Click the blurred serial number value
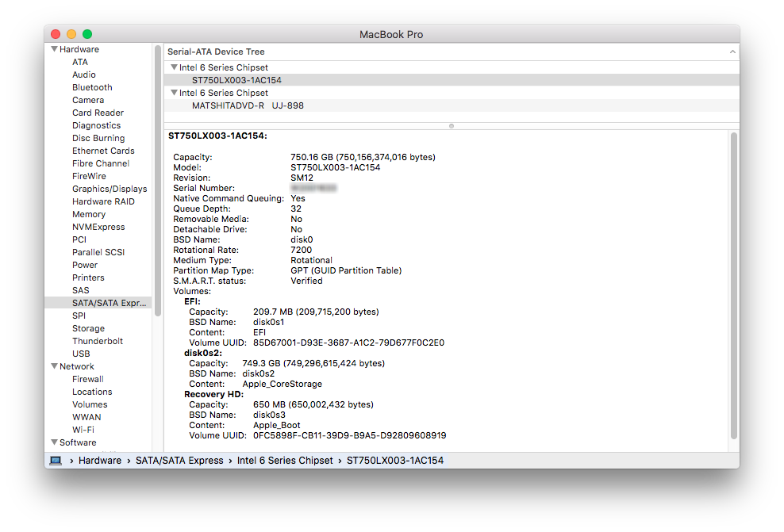Screen dimensions: 784x532 point(313,188)
